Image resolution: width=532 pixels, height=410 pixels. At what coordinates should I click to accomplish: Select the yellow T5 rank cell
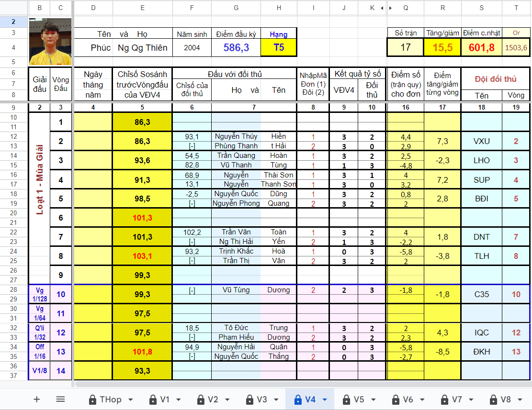[279, 47]
